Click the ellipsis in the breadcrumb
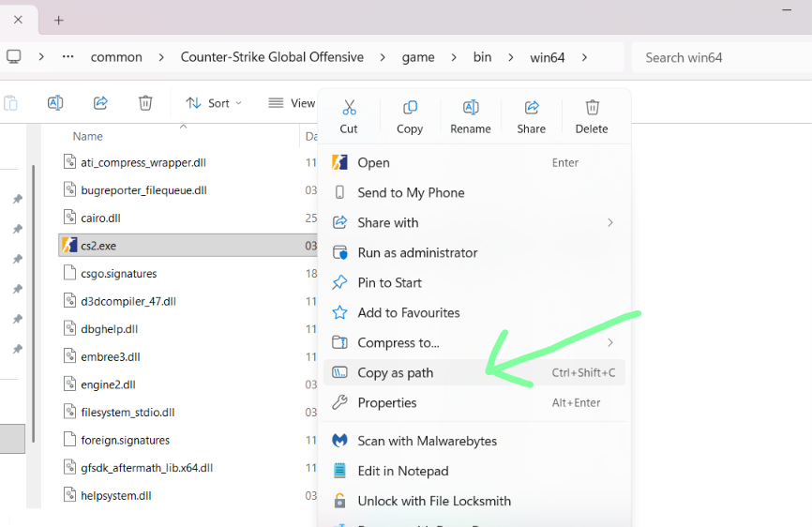 click(68, 57)
